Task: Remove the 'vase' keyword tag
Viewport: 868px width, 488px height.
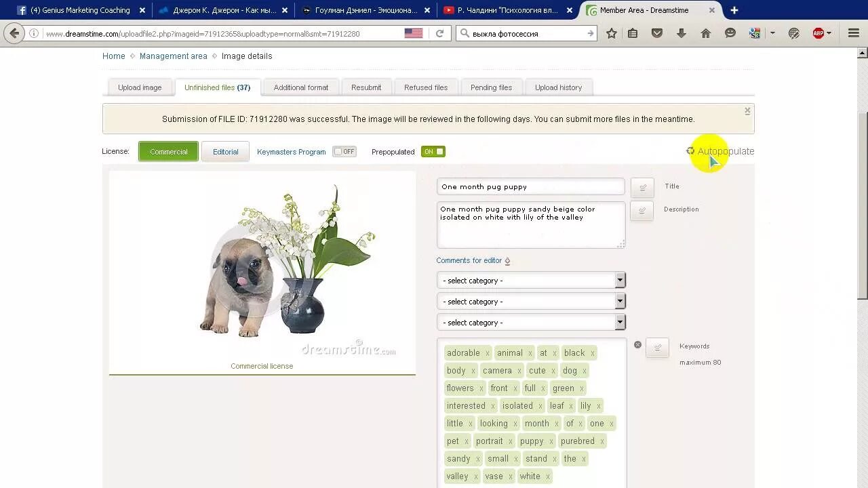Action: click(510, 476)
